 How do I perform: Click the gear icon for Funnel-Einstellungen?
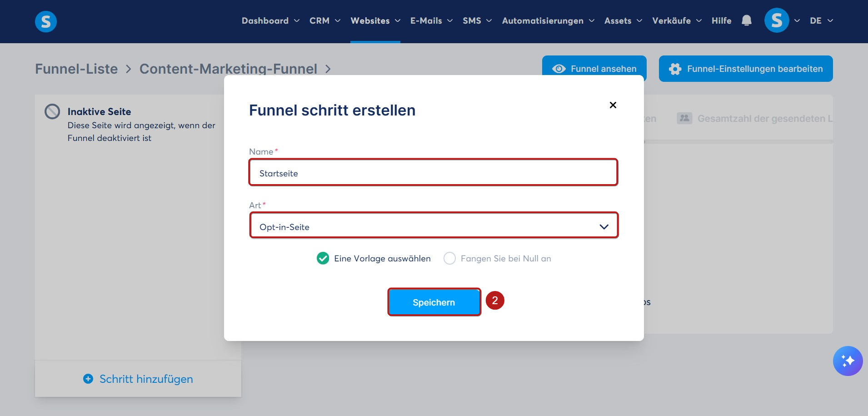(675, 69)
